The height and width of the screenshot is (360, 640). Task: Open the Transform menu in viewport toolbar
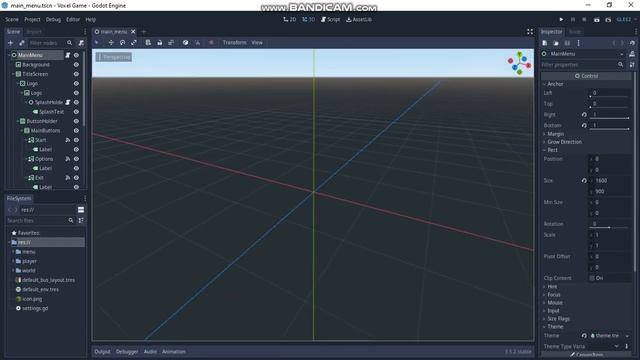234,42
